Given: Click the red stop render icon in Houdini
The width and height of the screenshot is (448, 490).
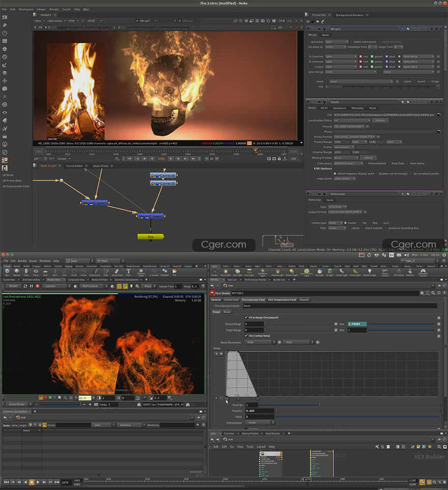Looking at the screenshot, I should click(38, 286).
